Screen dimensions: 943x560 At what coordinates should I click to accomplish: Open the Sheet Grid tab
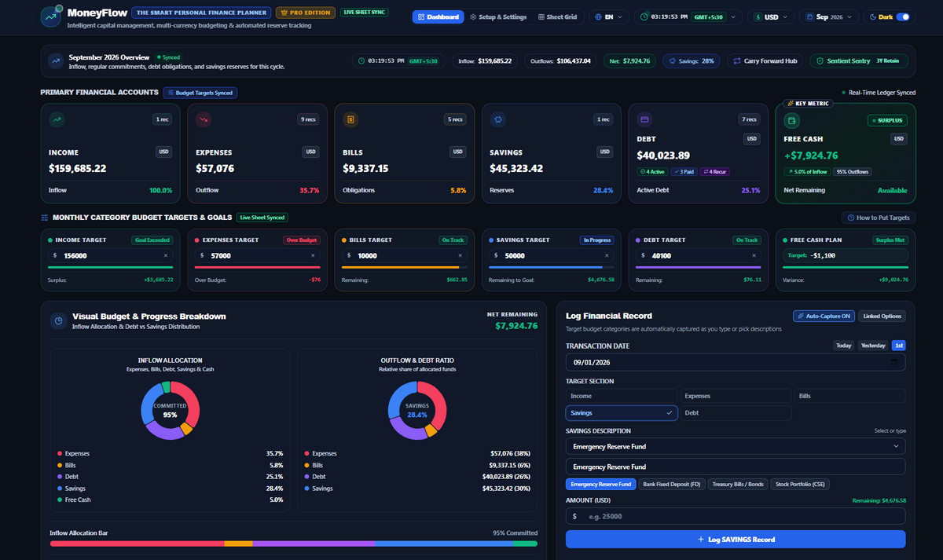click(x=557, y=16)
